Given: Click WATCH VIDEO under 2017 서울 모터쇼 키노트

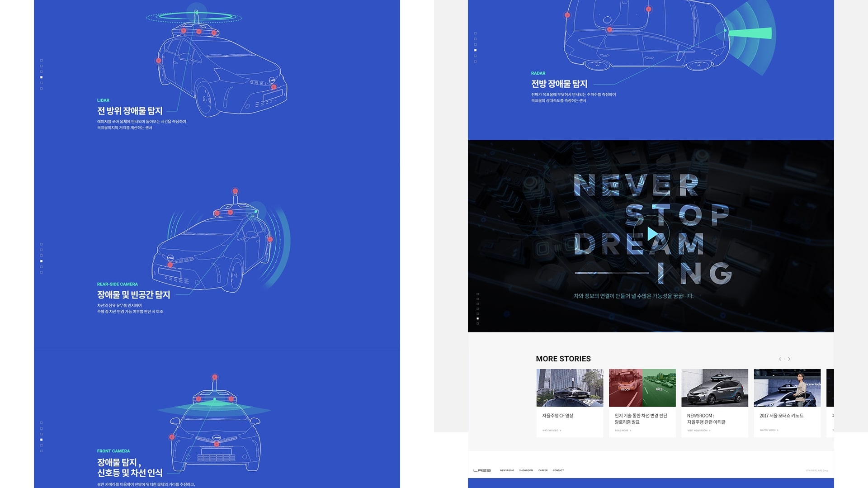Looking at the screenshot, I should (769, 430).
